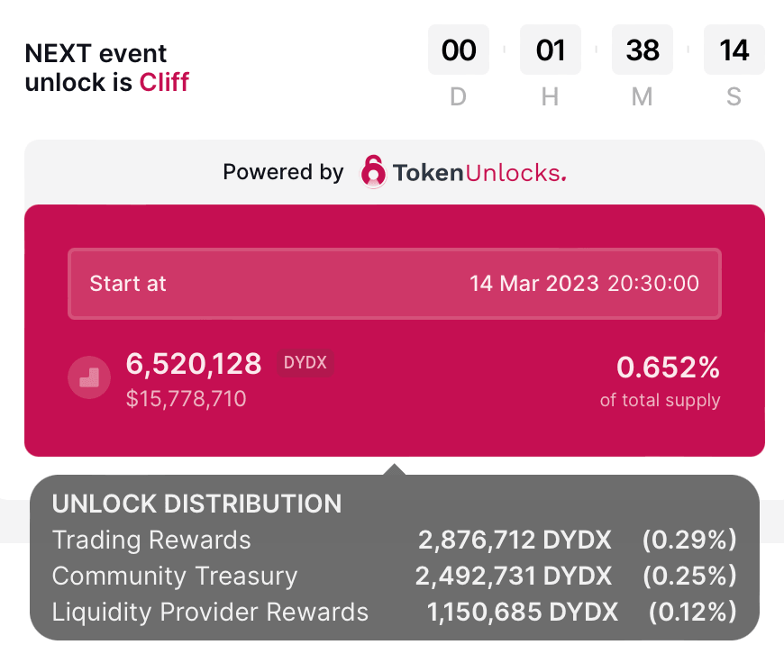Select the hours counter showing 01
This screenshot has height=672, width=784.
pos(550,50)
